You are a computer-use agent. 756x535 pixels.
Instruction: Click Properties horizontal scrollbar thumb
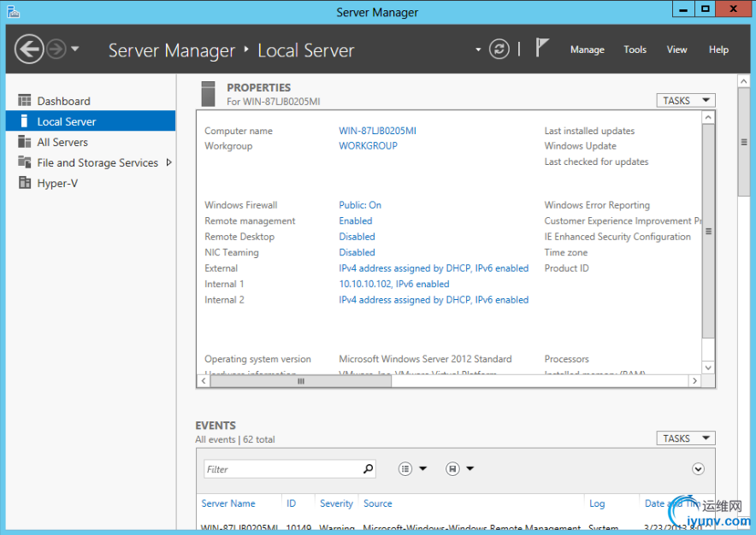coord(301,381)
